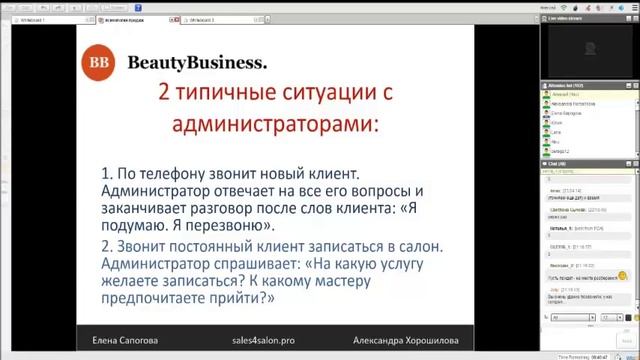Switch to the Whiteboard 1 tab
This screenshot has height=360, width=640.
point(53,20)
